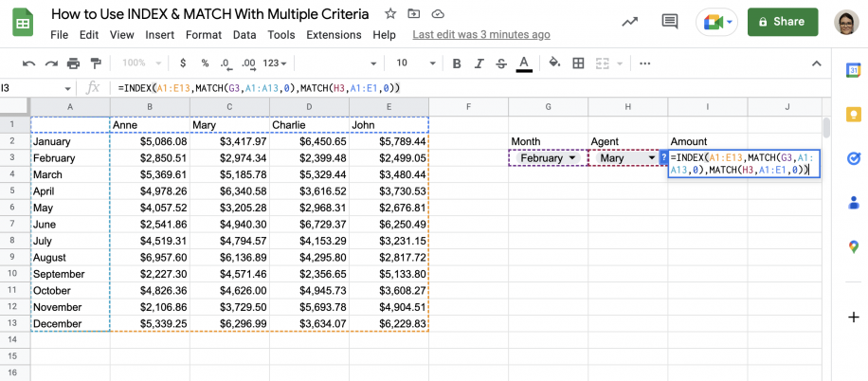Open Google Maps side panel
Image resolution: width=868 pixels, height=381 pixels.
coord(853,247)
